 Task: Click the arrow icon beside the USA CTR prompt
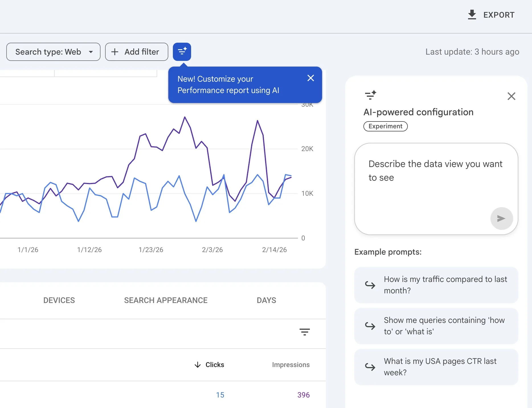pos(370,367)
